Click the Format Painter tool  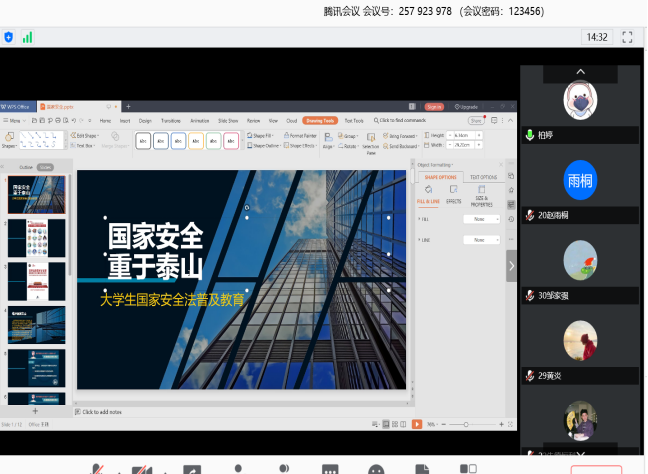tap(301, 135)
